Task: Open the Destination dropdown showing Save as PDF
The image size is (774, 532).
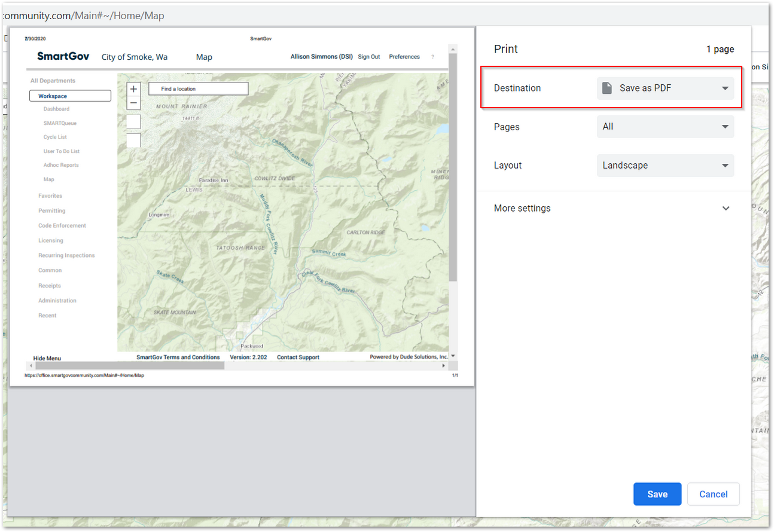Action: [665, 88]
